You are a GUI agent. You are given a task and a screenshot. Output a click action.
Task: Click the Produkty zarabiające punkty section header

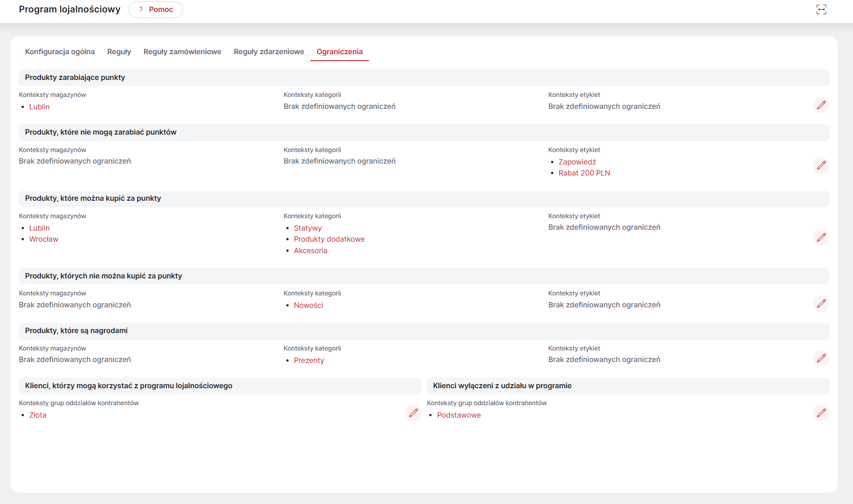[x=424, y=78]
